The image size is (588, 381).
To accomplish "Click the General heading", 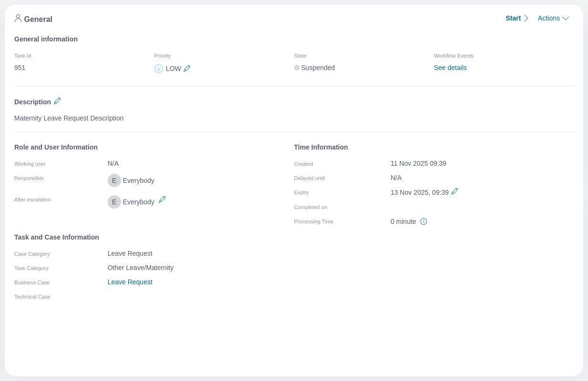I will pyautogui.click(x=38, y=20).
